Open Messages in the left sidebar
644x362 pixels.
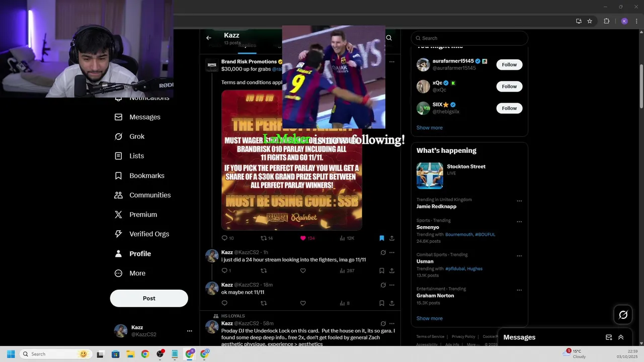138,117
